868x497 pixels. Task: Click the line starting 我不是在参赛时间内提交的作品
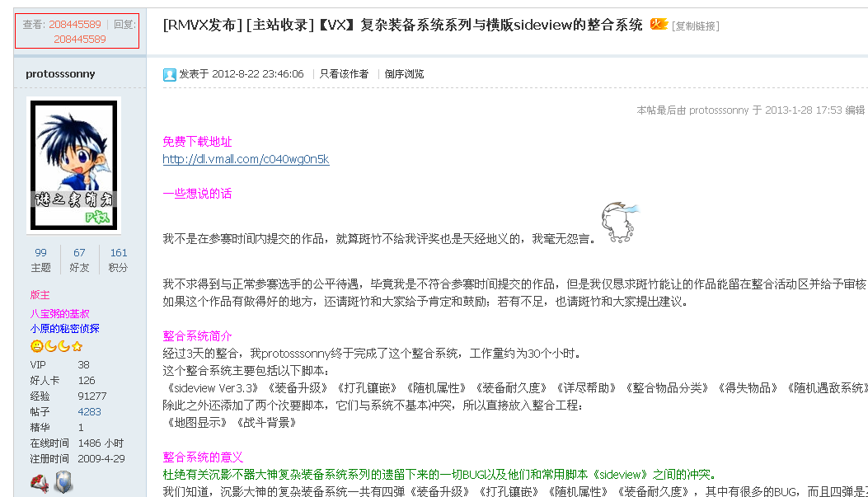[379, 239]
